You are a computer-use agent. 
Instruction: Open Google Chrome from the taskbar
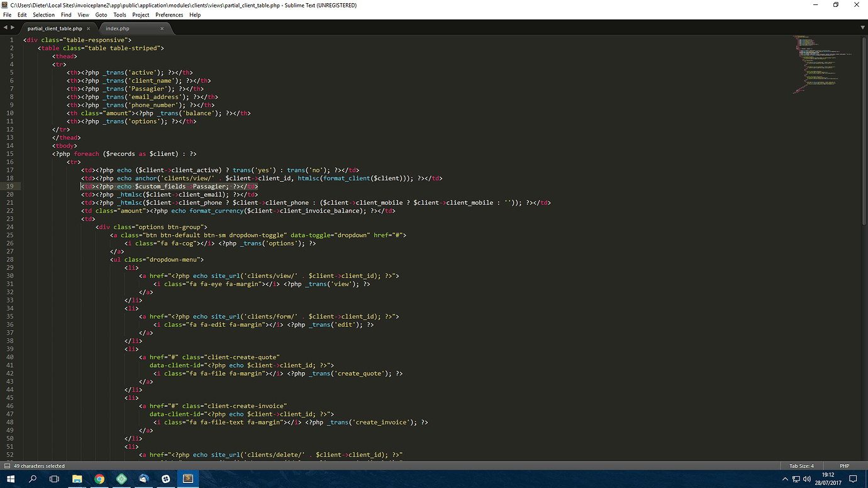99,479
